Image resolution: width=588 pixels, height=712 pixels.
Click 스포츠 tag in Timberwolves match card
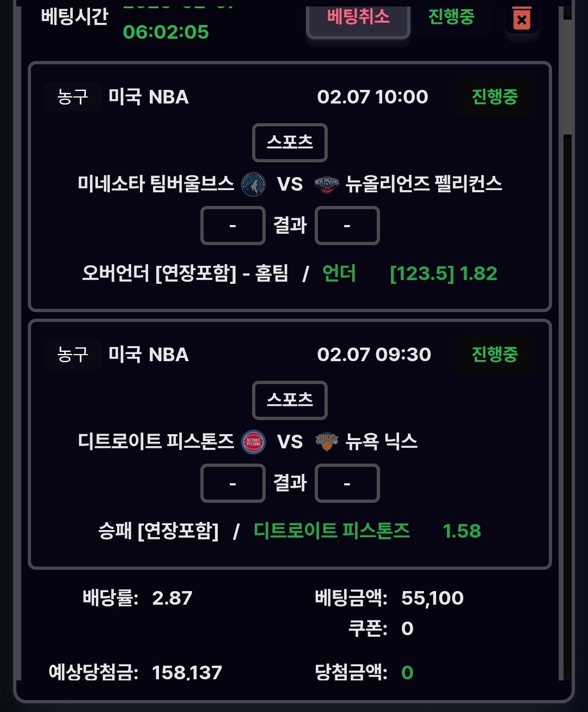pos(290,143)
